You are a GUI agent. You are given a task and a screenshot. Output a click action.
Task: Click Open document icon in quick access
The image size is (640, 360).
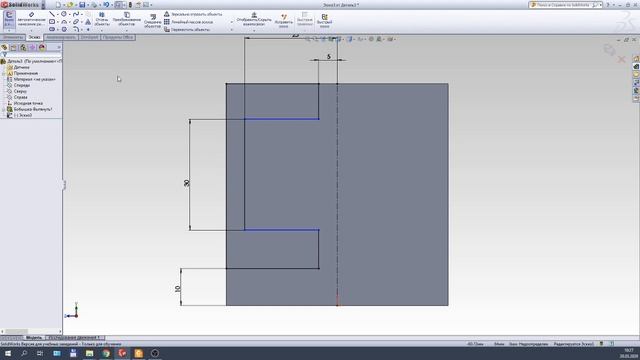70,5
